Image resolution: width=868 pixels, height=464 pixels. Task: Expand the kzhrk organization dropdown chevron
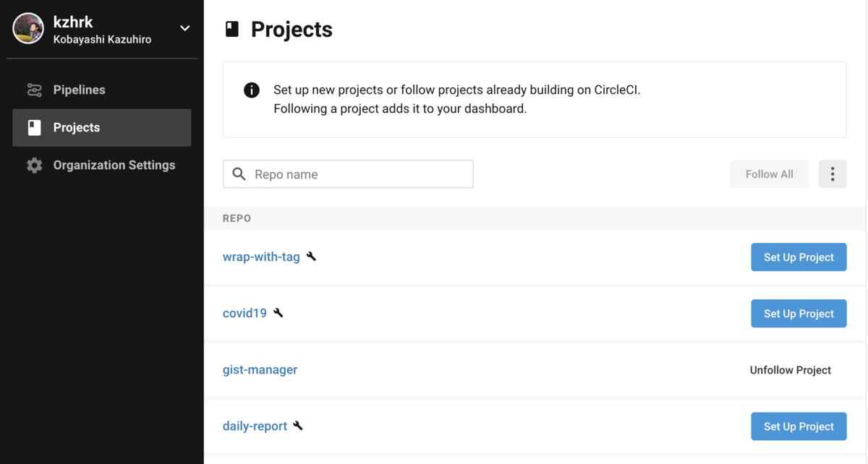point(185,28)
